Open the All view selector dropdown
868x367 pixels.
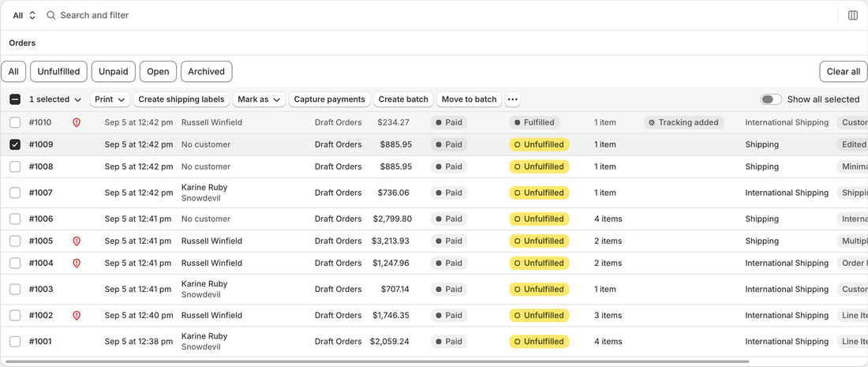click(24, 16)
